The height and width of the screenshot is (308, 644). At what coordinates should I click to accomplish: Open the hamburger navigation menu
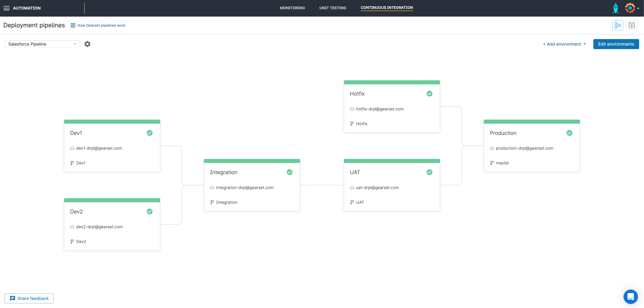[x=7, y=8]
